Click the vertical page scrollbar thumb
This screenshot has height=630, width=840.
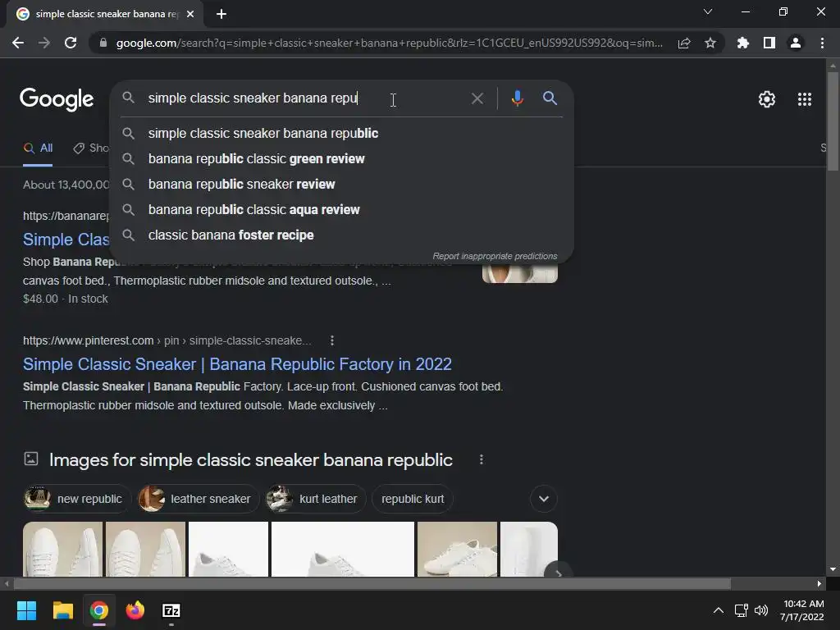[x=833, y=121]
